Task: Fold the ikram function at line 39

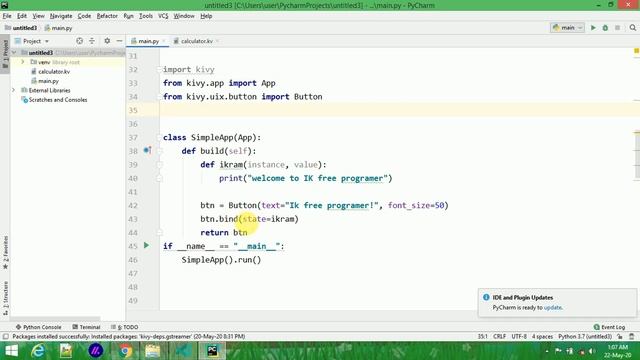Action: tap(160, 164)
